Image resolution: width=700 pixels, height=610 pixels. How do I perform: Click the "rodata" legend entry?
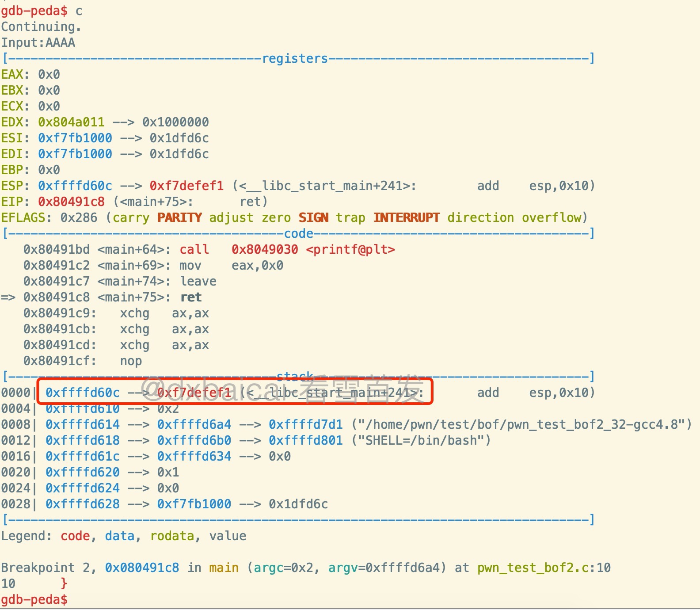pos(172,536)
